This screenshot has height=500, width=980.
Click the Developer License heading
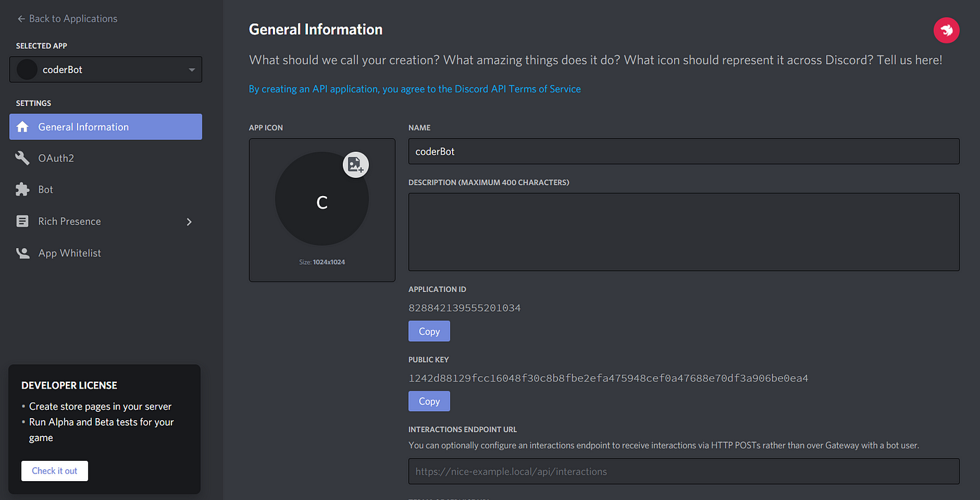69,385
